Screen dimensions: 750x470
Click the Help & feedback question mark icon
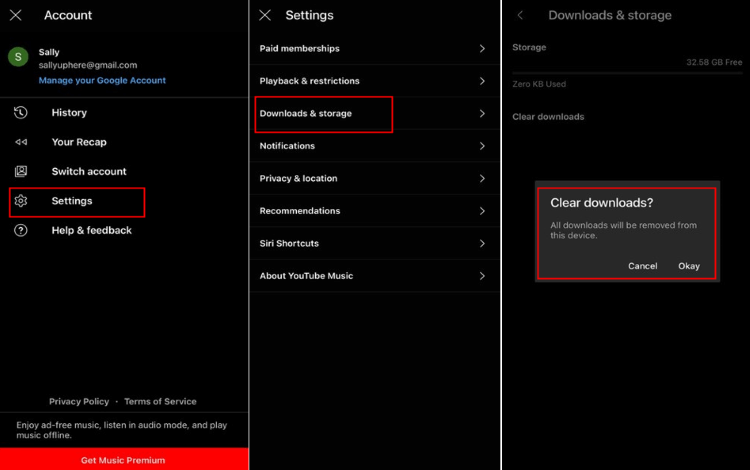(21, 230)
